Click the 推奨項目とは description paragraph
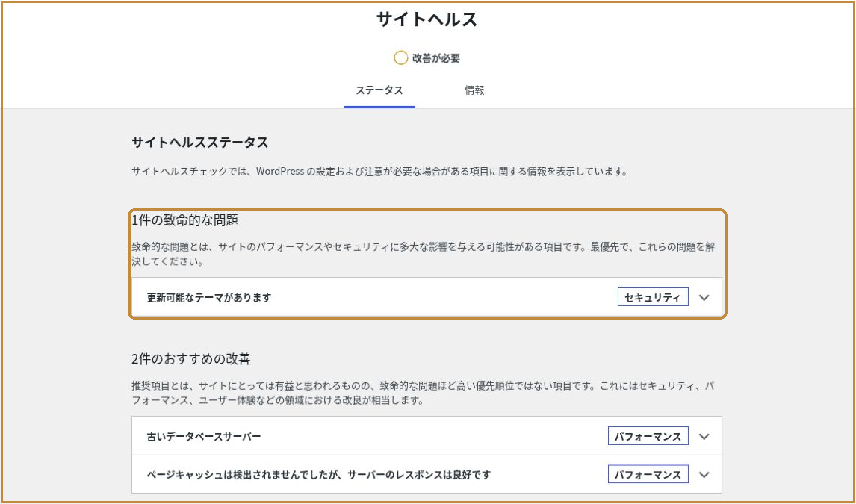856x504 pixels. click(x=424, y=393)
